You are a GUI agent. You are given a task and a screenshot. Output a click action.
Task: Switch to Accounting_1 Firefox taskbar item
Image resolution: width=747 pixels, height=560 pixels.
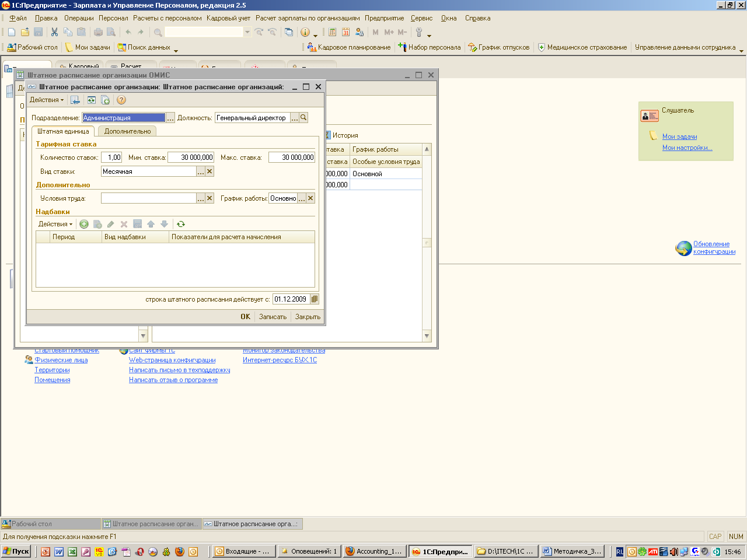373,551
